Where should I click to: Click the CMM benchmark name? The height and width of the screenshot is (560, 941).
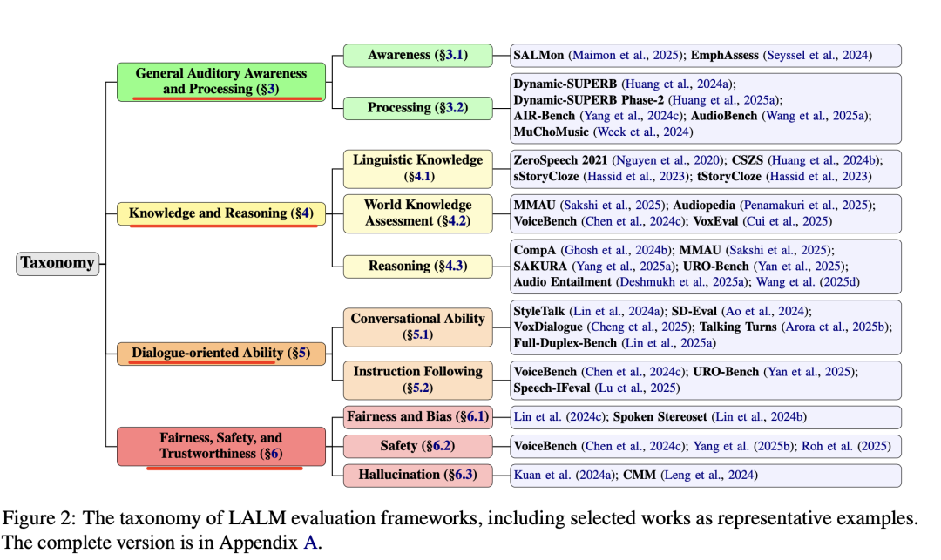pyautogui.click(x=640, y=475)
